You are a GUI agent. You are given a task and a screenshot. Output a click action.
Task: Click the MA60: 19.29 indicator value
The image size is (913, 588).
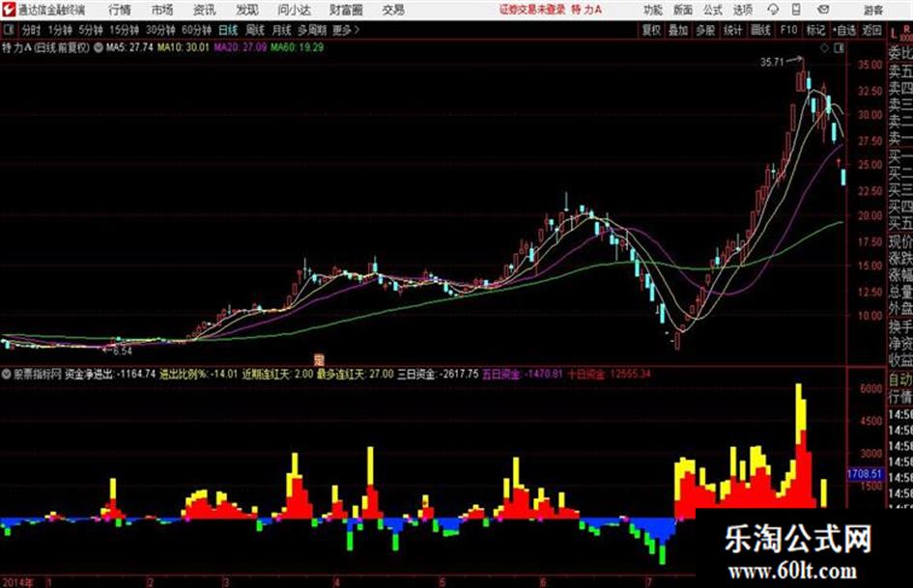click(x=297, y=47)
